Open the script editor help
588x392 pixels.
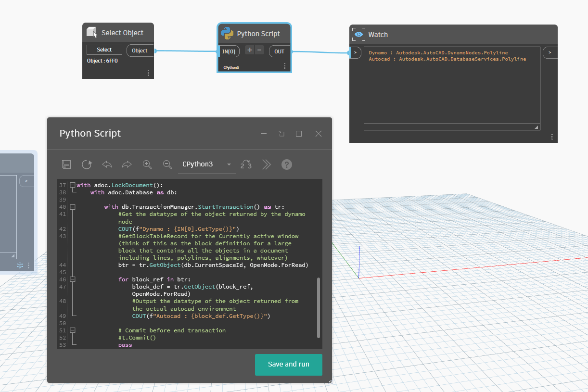pyautogui.click(x=286, y=164)
